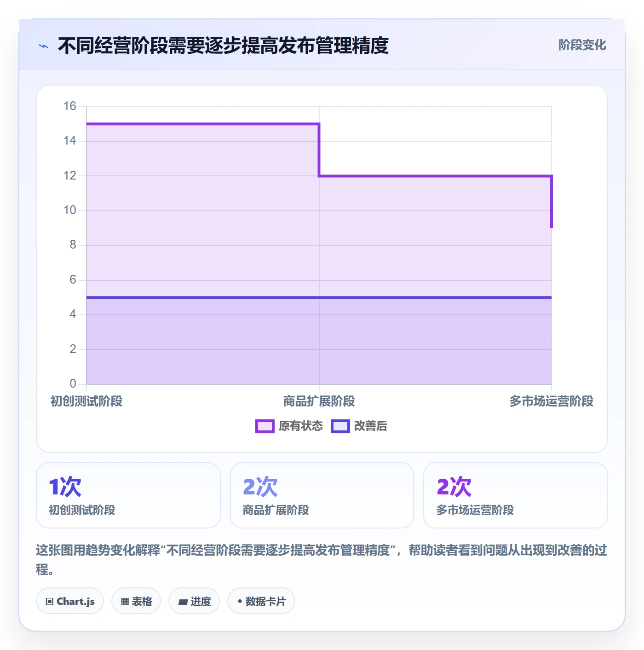Click the 1次 value in the first stat card

click(x=65, y=487)
